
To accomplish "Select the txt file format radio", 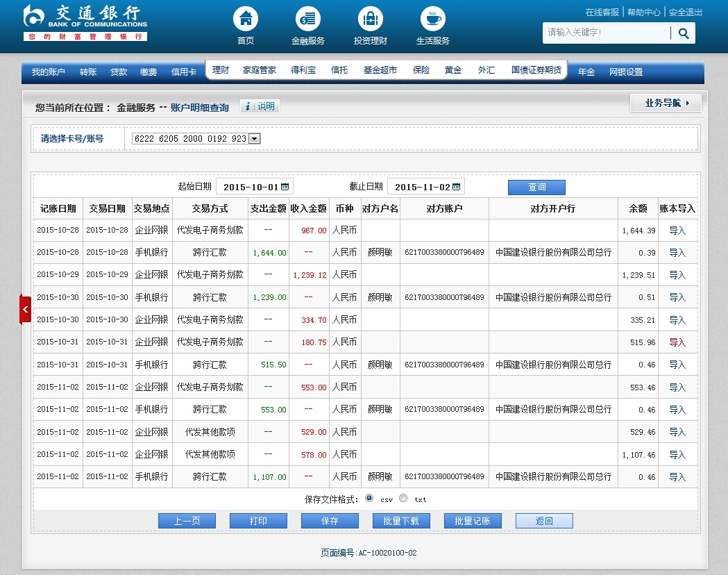I will click(403, 498).
